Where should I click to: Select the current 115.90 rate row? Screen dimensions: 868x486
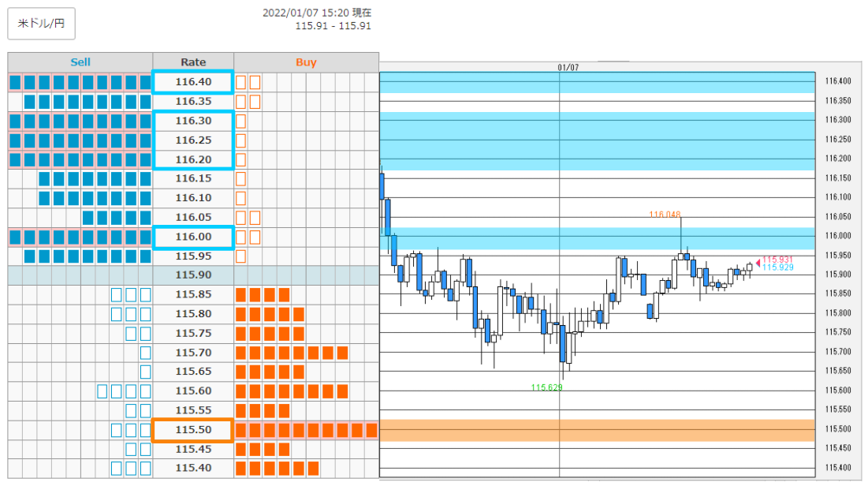tap(193, 275)
